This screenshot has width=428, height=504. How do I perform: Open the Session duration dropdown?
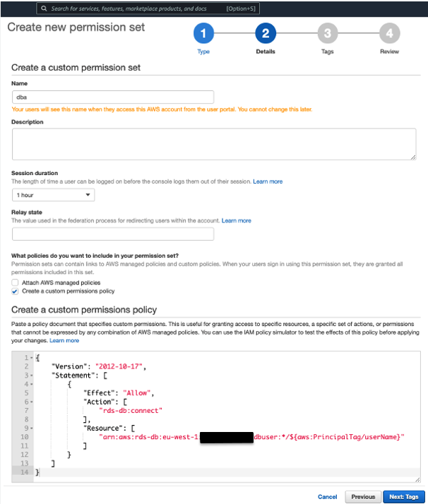click(54, 195)
